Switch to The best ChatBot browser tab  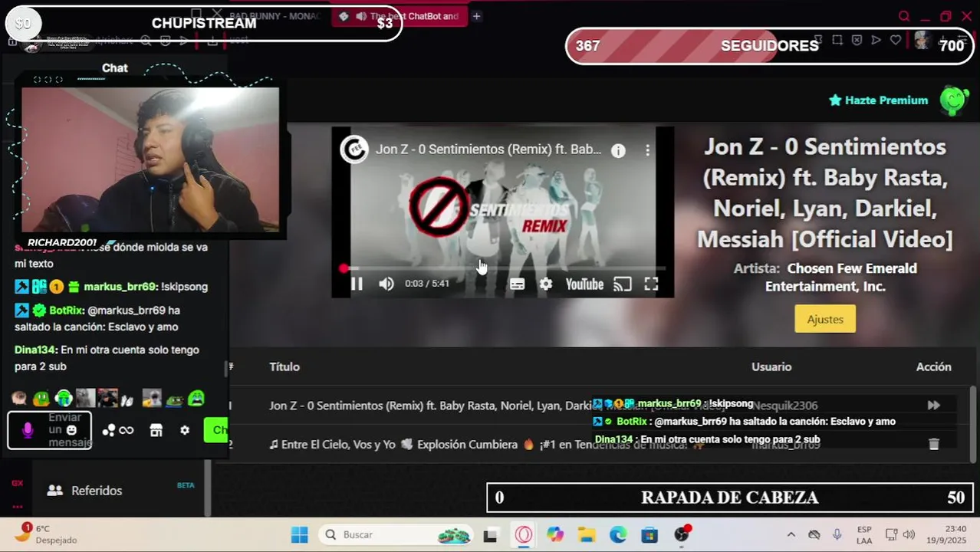click(400, 16)
